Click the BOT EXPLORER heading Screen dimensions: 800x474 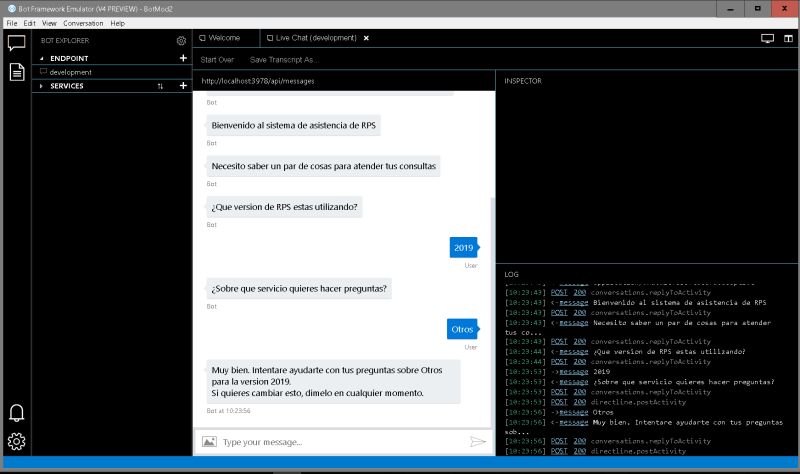[65, 40]
